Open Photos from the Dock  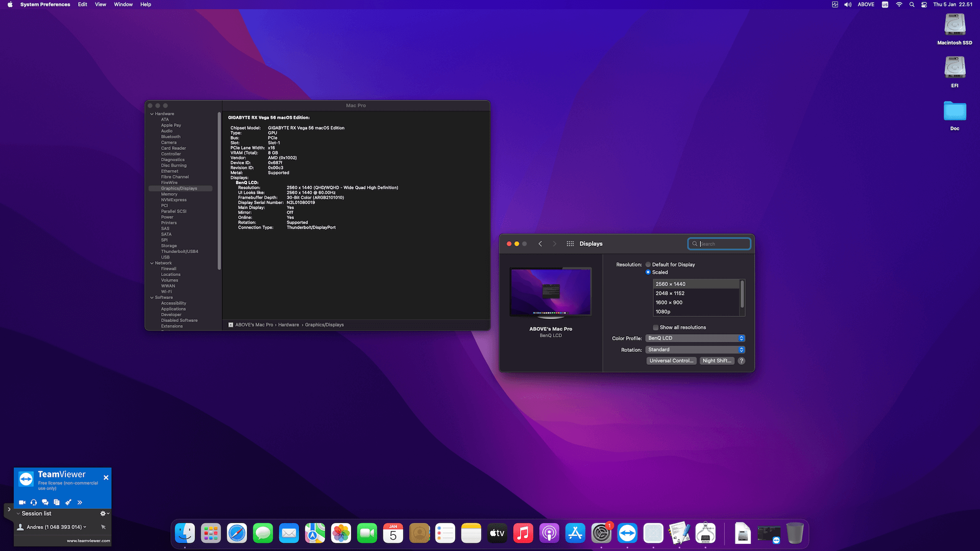click(341, 534)
